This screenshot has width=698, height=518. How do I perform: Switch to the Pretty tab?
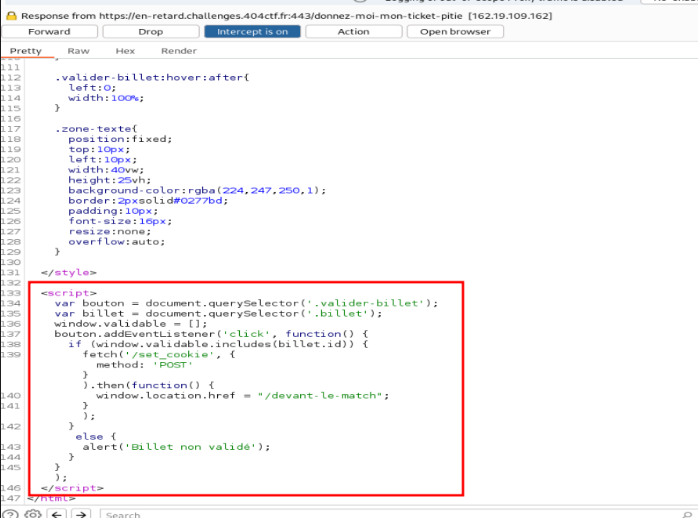(x=26, y=50)
